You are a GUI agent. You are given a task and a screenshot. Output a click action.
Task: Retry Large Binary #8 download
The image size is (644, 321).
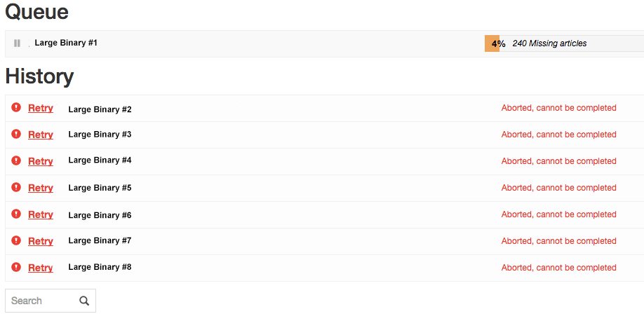(x=40, y=268)
